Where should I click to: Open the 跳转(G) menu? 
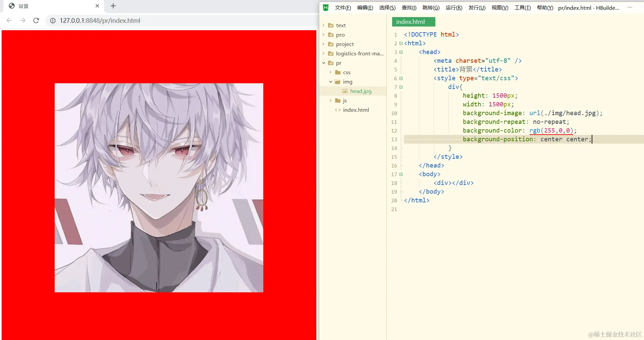click(431, 8)
